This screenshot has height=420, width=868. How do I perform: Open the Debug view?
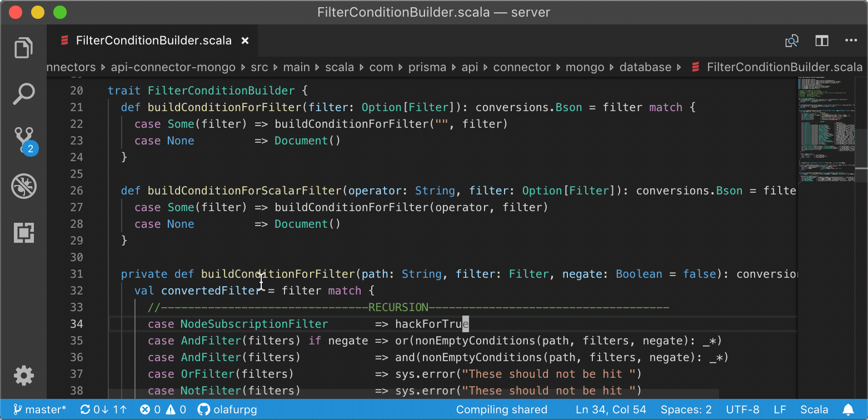(23, 187)
